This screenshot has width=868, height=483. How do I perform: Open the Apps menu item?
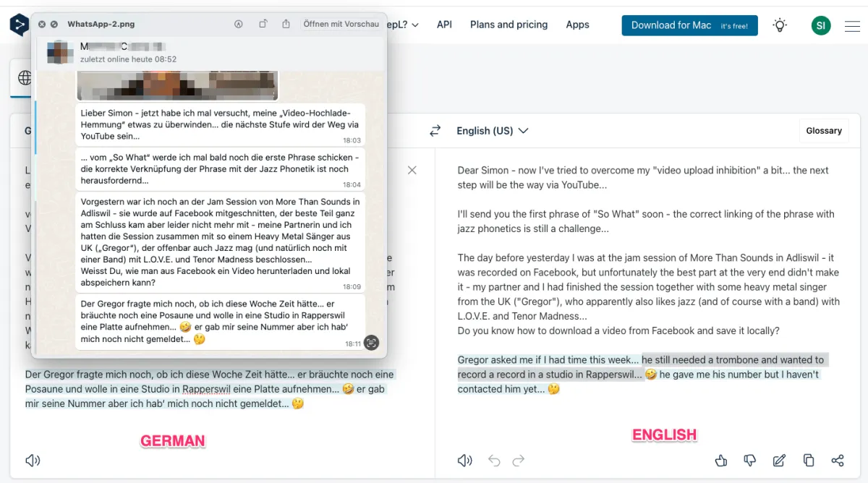pos(577,25)
